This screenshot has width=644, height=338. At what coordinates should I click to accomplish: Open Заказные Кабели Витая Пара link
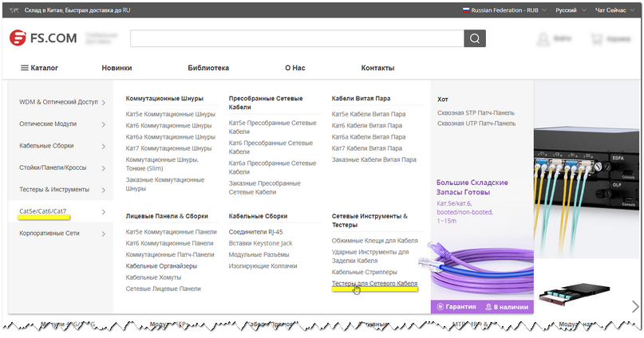click(373, 160)
